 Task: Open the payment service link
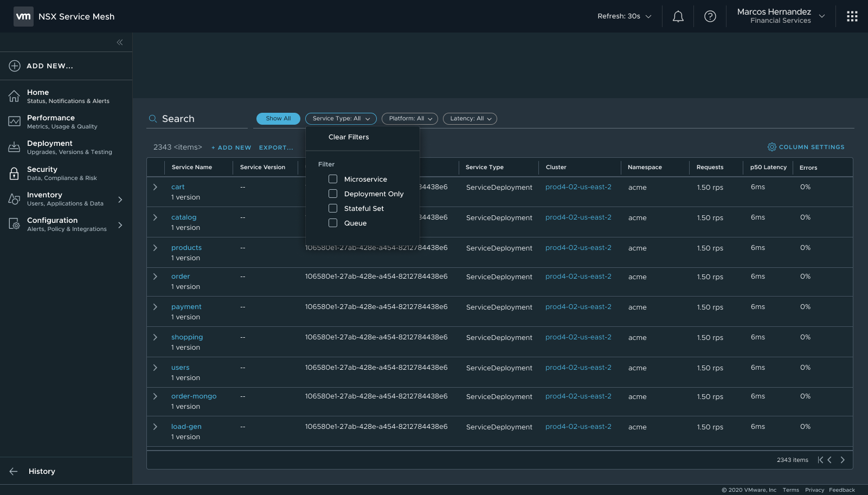point(187,307)
